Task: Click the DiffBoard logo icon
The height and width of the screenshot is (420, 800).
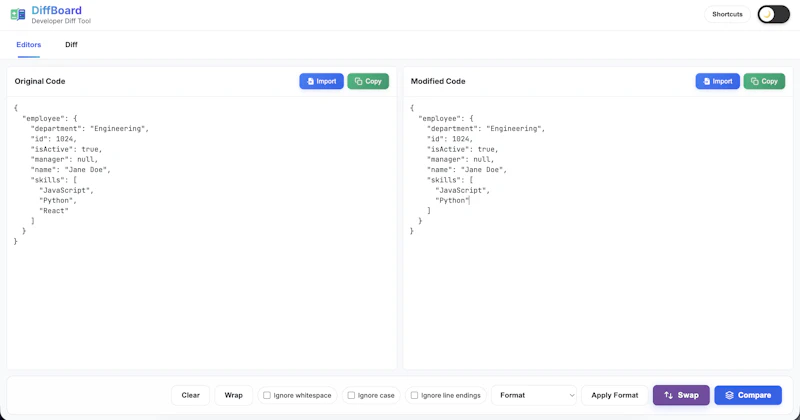Action: click(18, 14)
